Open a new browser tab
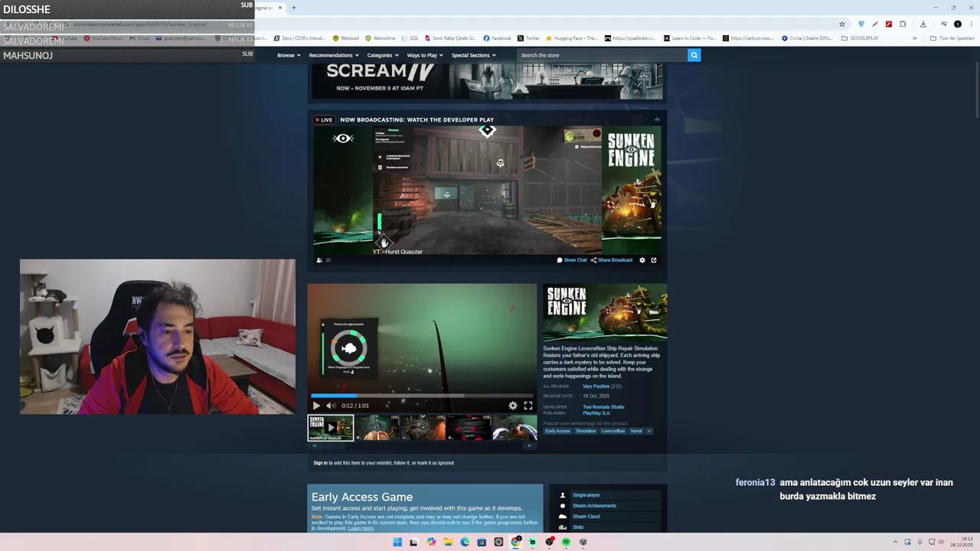The width and height of the screenshot is (980, 551). pos(293,8)
